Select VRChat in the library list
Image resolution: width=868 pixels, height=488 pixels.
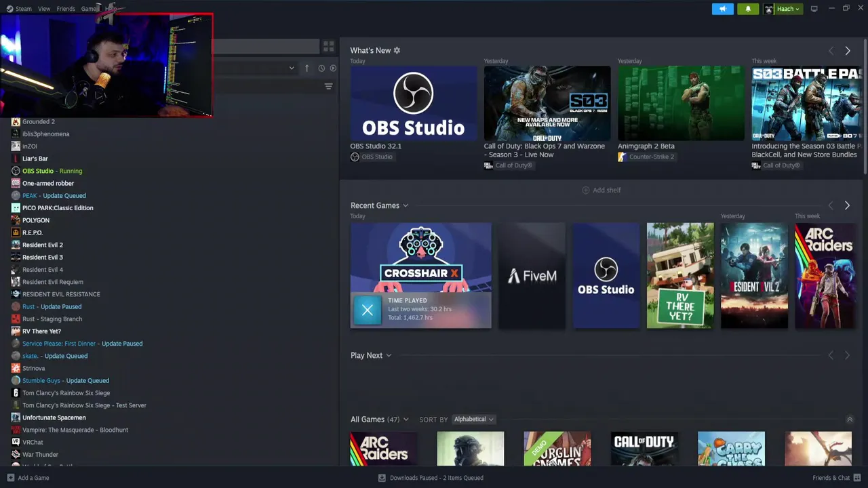[x=33, y=443]
